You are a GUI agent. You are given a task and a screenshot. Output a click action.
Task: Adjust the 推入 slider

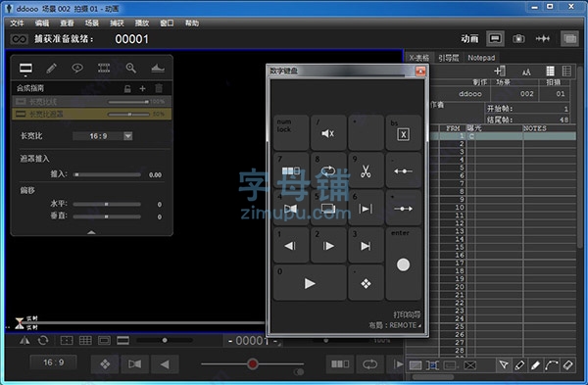tap(107, 174)
